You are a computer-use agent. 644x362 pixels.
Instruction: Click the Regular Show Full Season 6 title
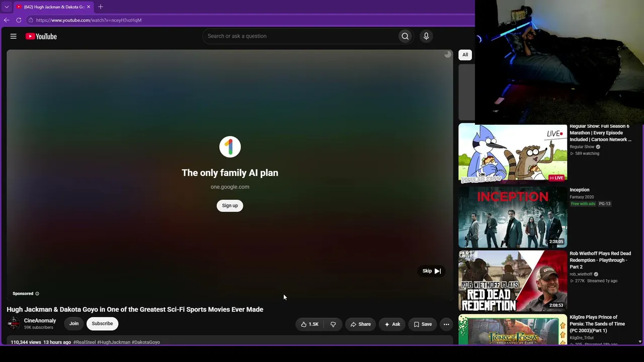click(600, 133)
